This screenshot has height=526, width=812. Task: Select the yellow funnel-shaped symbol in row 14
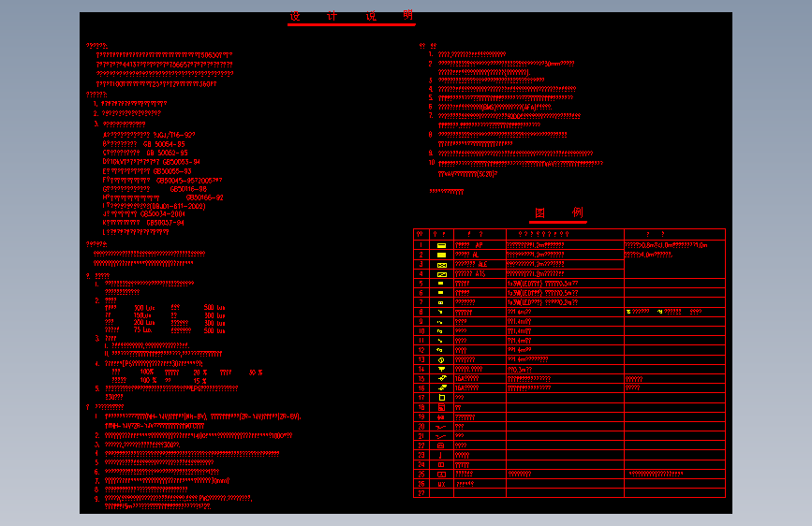442,369
